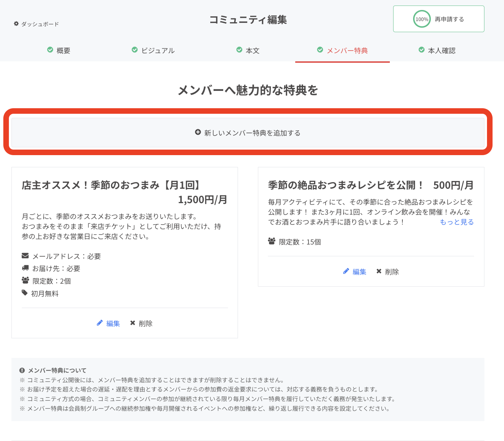504x441 pixels.
Task: Open the ダッシュボード link
Action: tap(40, 24)
